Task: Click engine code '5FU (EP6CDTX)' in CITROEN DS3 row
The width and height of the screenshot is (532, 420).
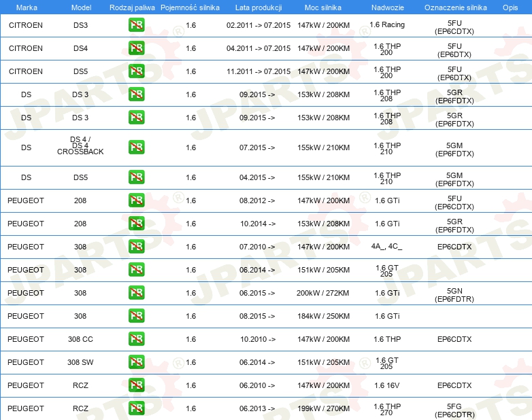Action: 454,27
